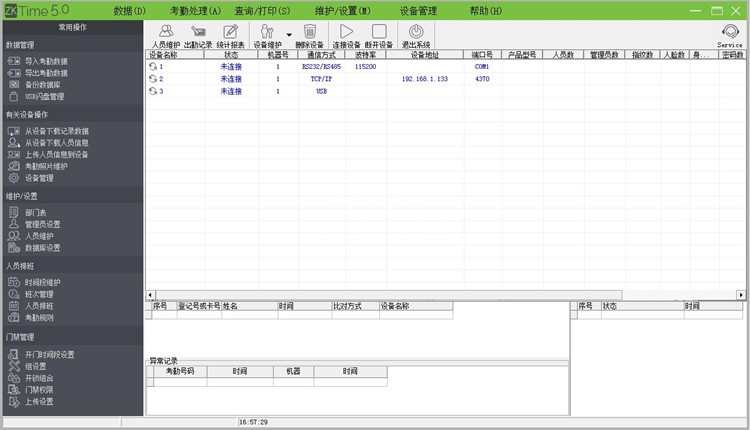Viewport: 750px width, 430px height.
Task: Sort by the 产品型号 column header
Action: 522,55
